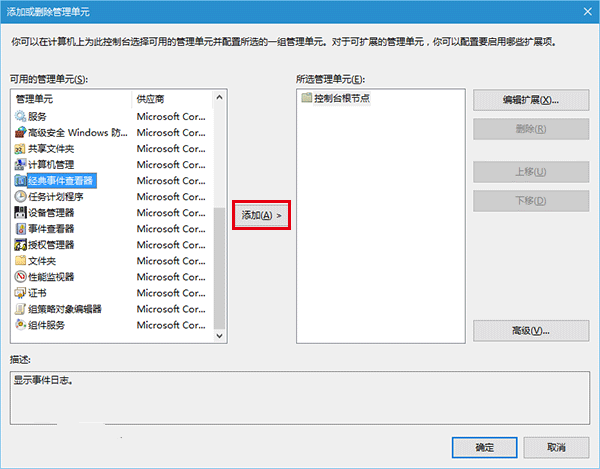
Task: Click the 证书 certificate icon
Action: click(x=20, y=293)
